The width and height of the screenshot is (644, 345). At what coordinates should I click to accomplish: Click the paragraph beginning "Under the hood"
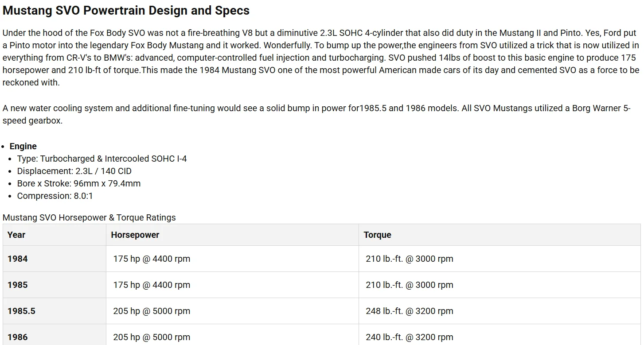click(321, 58)
